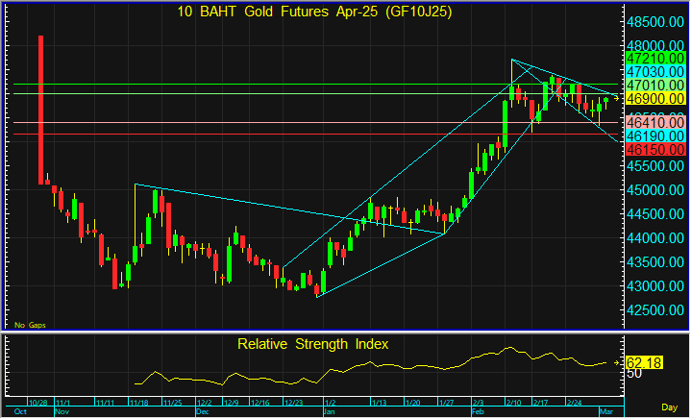The width and height of the screenshot is (691, 419).
Task: Click the Relative Strength Index title
Action: (x=313, y=344)
